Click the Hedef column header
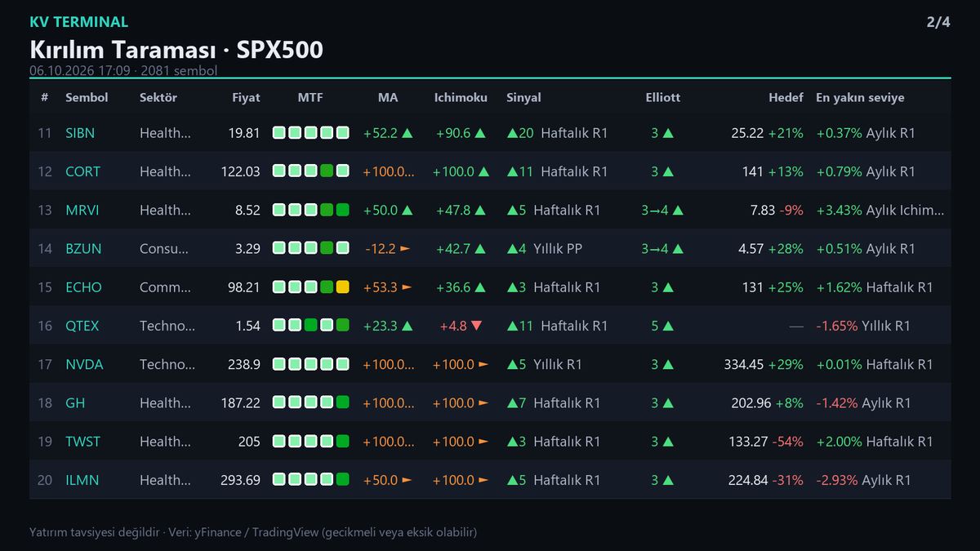Screen dimensions: 980x551 click(786, 97)
